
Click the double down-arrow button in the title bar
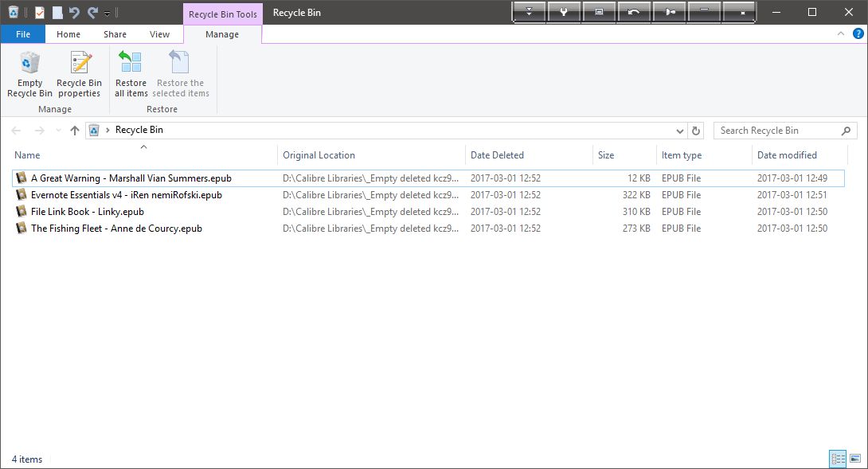point(530,12)
